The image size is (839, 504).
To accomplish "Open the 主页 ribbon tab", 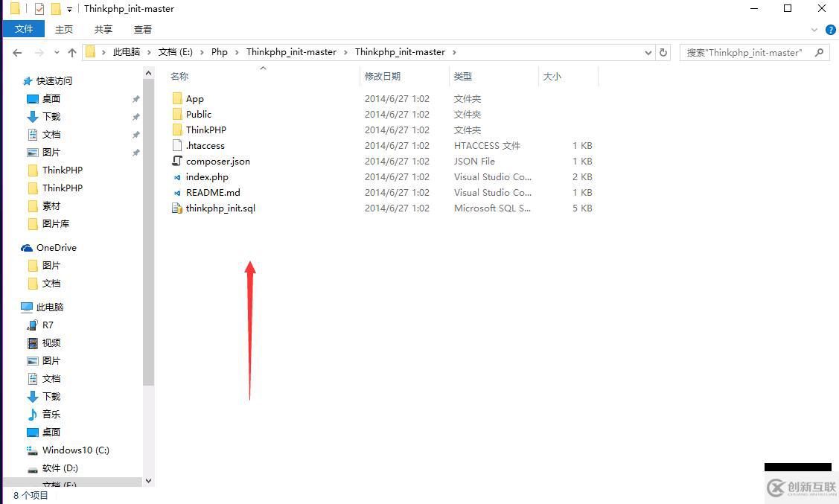I will pyautogui.click(x=64, y=30).
